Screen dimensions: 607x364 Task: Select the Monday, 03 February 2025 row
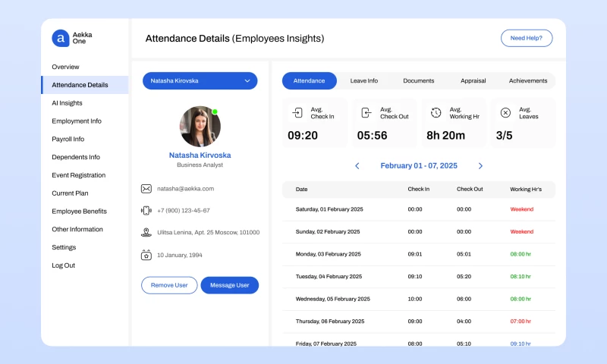pos(419,254)
